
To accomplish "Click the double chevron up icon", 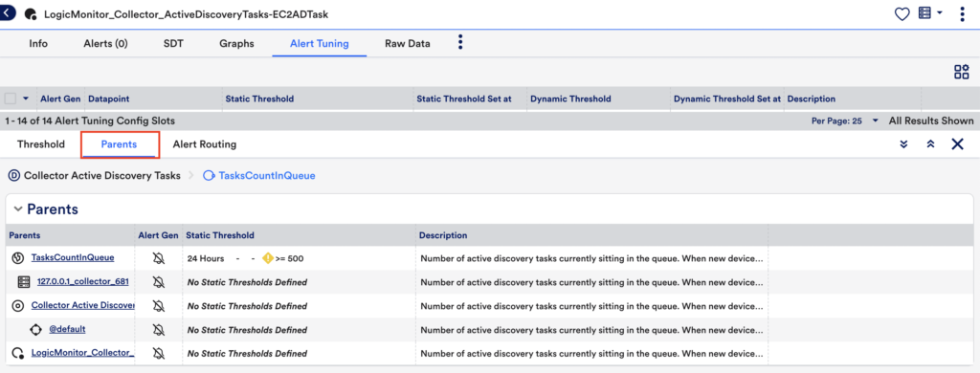I will pyautogui.click(x=930, y=144).
